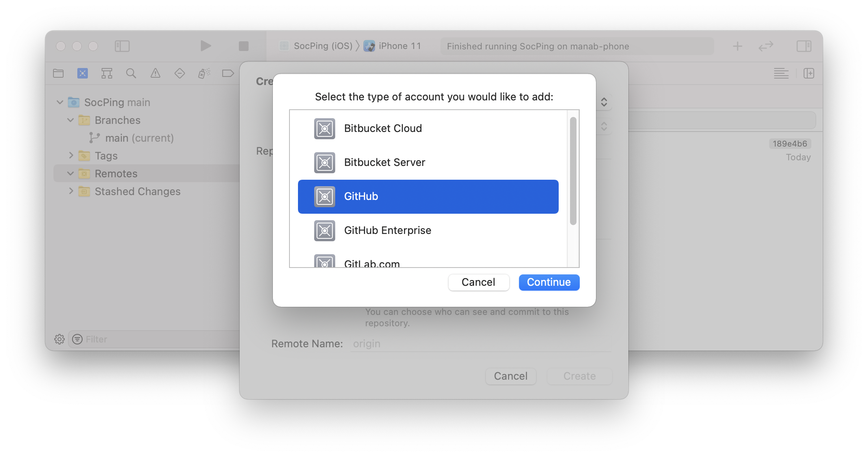Image resolution: width=868 pixels, height=459 pixels.
Task: Click the GitHub row vault icon
Action: [325, 197]
